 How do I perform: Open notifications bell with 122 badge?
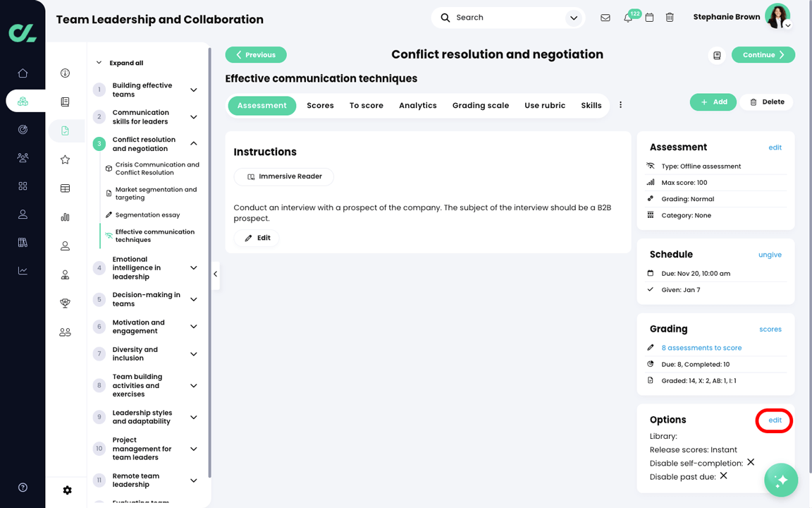628,18
